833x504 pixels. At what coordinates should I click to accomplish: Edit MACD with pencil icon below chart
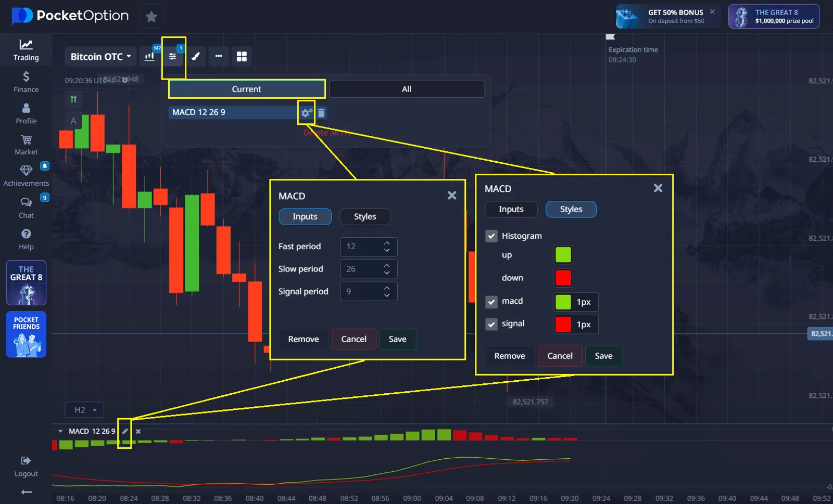tap(125, 431)
